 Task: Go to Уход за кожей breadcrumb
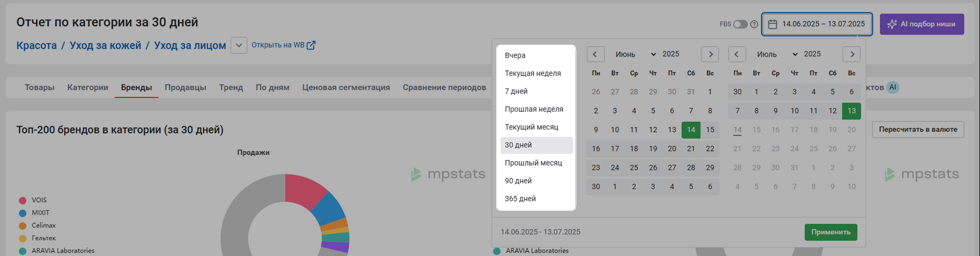tap(105, 45)
